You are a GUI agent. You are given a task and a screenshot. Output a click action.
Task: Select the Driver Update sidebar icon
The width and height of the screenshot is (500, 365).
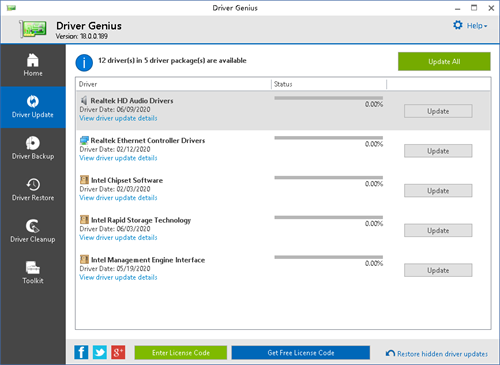pyautogui.click(x=33, y=101)
